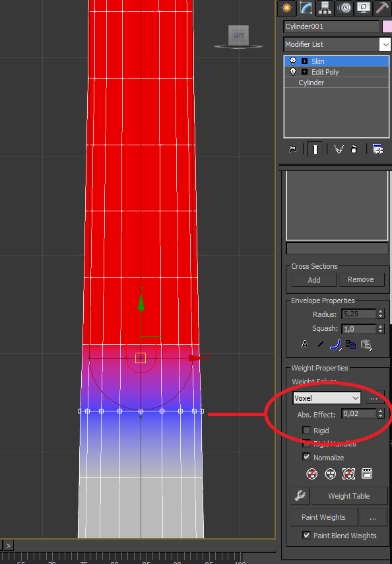
Task: Open the Hierarchy panel tab
Action: click(325, 8)
